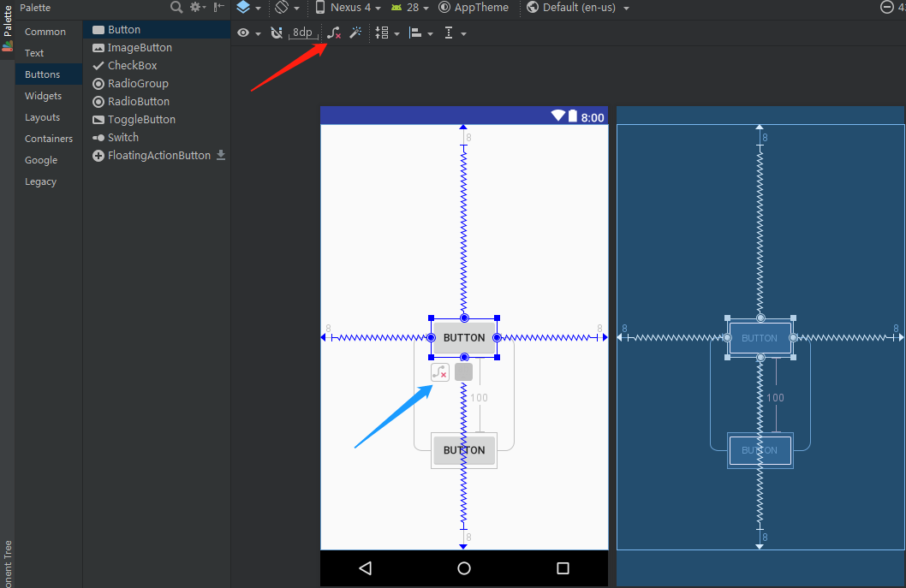
Task: Click the 100 margin label in design view
Action: [x=479, y=397]
